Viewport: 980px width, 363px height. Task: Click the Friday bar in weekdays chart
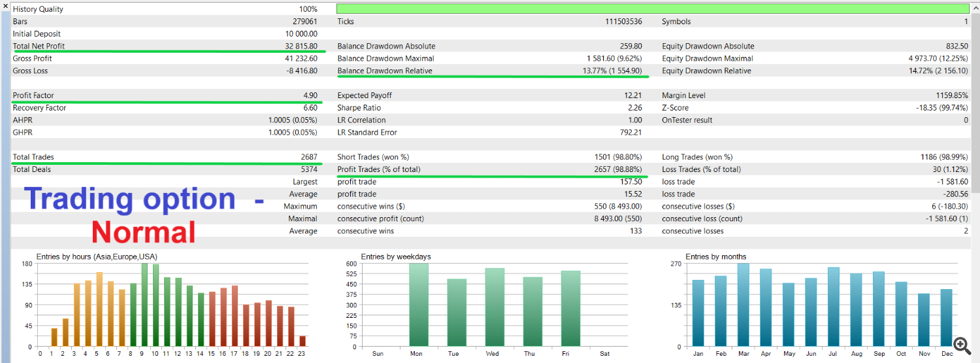570,308
